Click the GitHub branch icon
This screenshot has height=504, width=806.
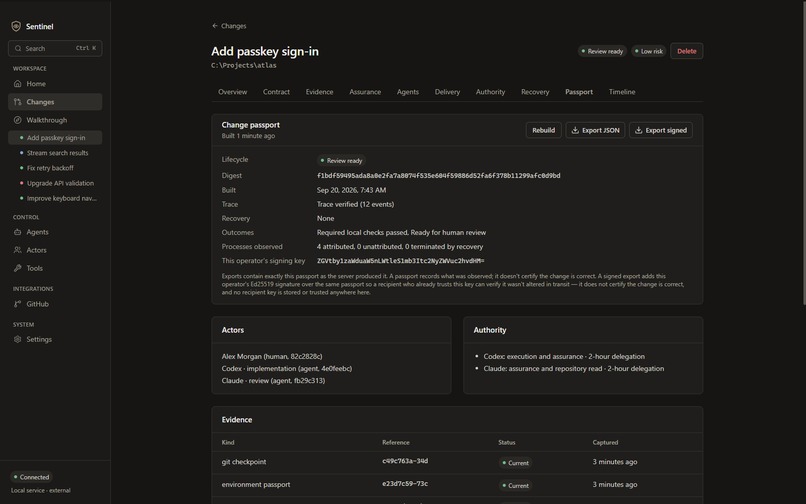tap(17, 304)
